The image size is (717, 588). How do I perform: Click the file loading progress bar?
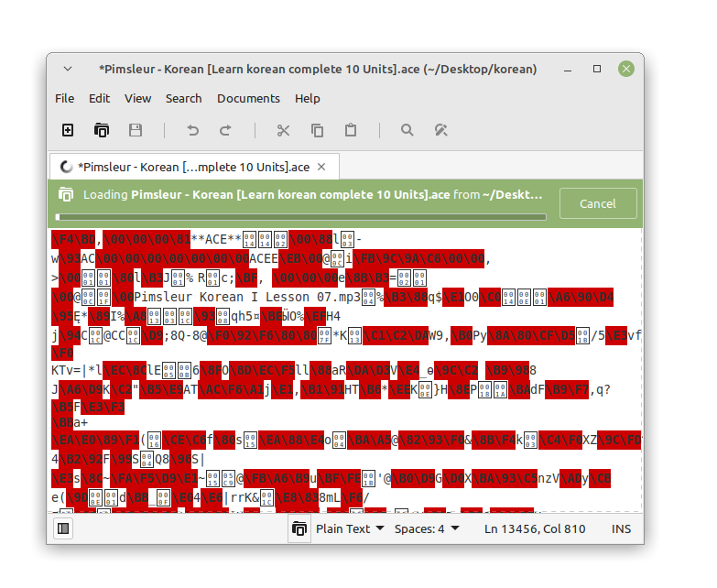click(300, 217)
